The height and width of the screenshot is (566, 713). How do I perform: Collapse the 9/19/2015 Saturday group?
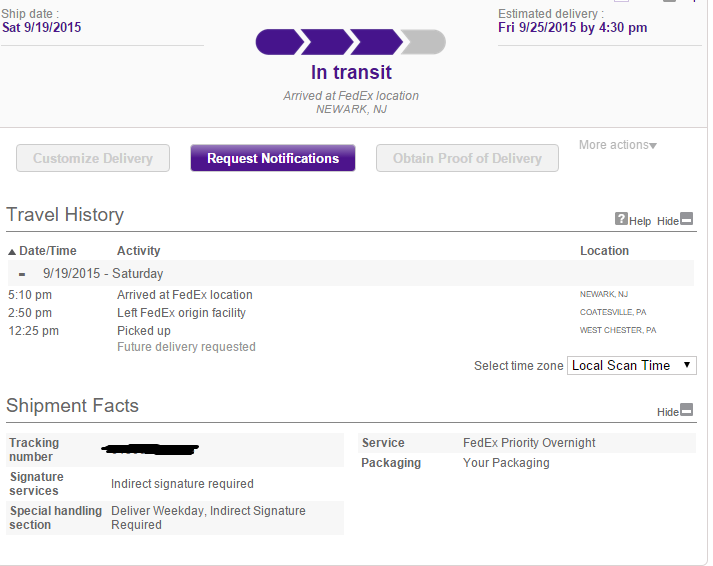pyautogui.click(x=22, y=273)
